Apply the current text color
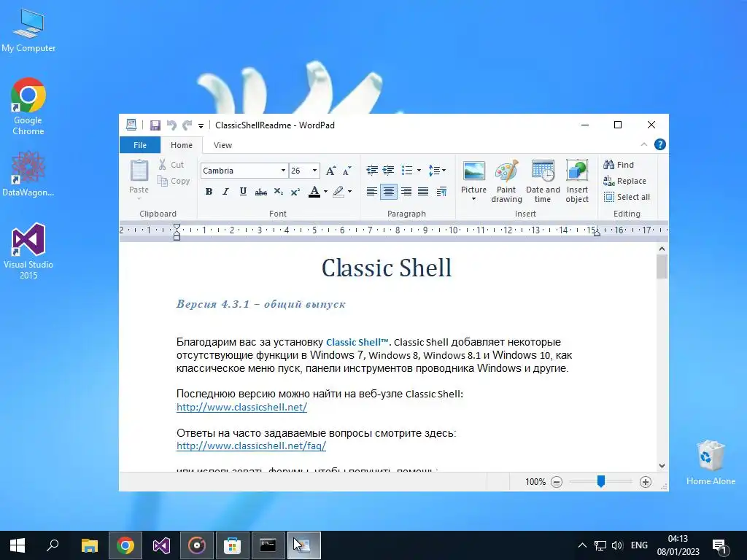 click(314, 192)
